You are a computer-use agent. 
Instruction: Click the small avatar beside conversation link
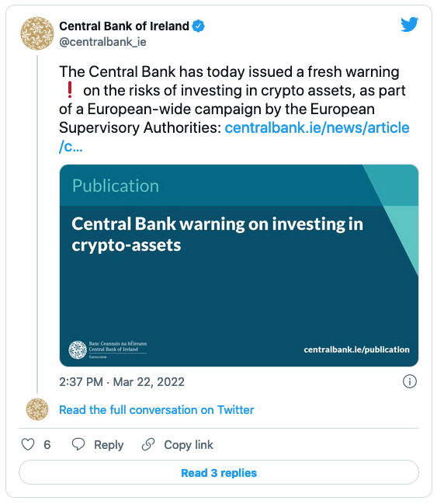pos(37,409)
